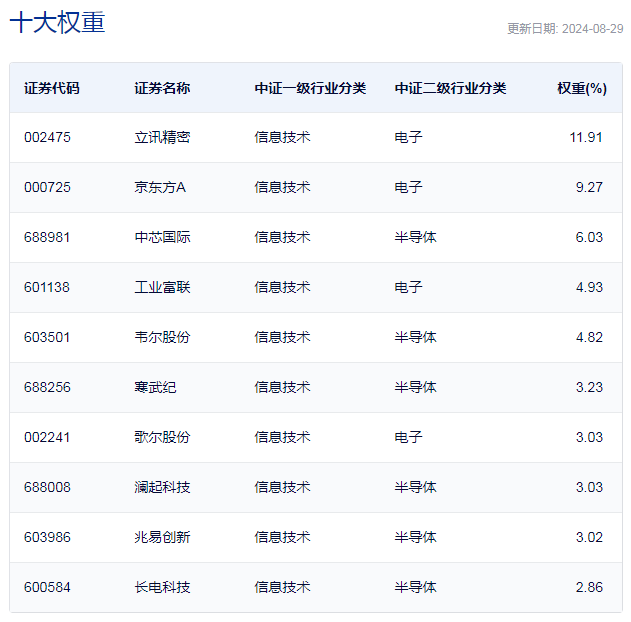Screen dimensions: 631x622
Task: Click weight value 11.91
Action: [x=586, y=137]
